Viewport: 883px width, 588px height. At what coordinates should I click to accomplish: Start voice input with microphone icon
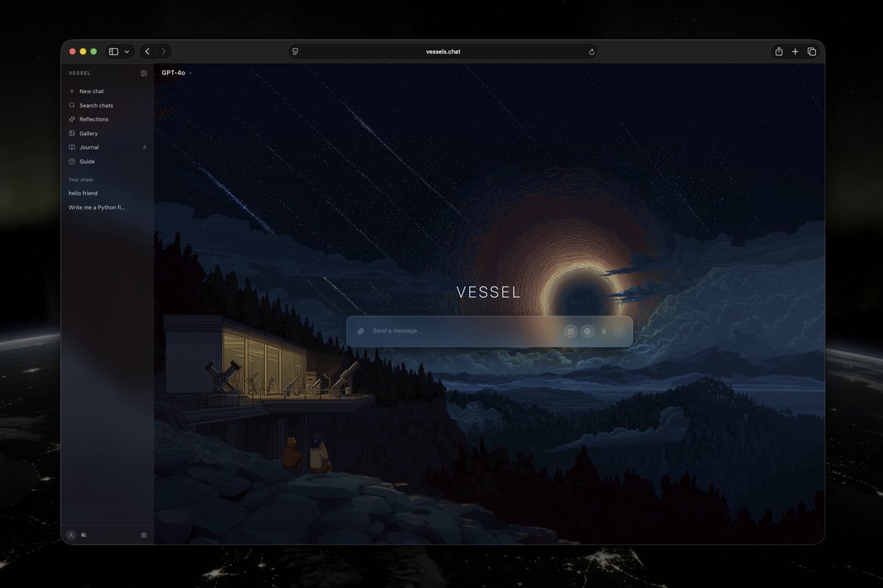pyautogui.click(x=604, y=331)
